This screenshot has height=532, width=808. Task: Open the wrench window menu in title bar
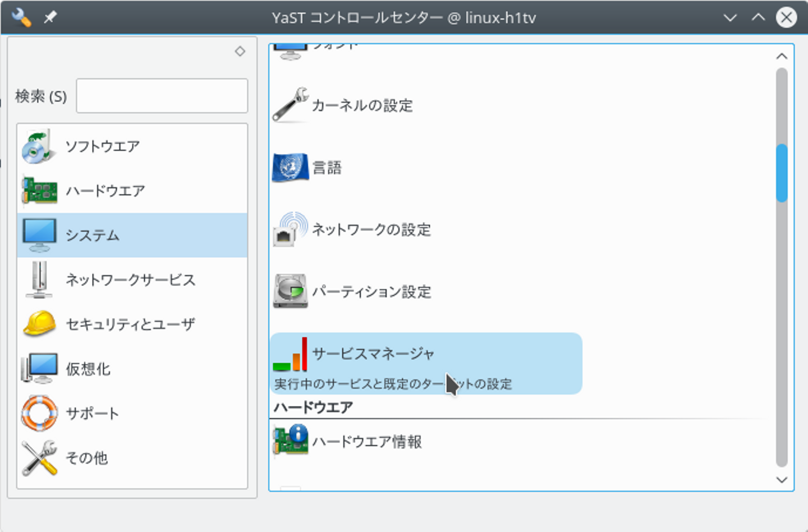[21, 17]
